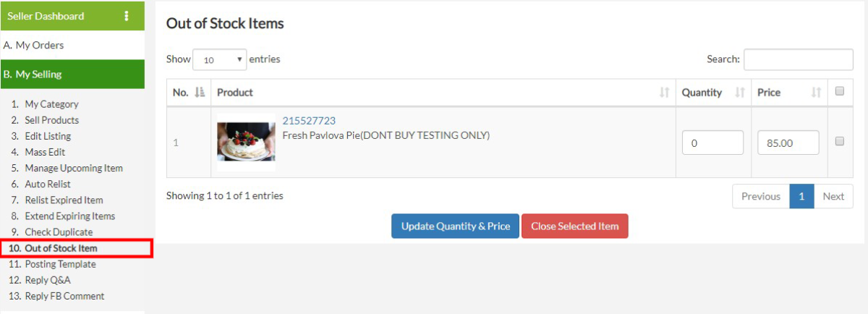Click Close Selected Item button
The image size is (868, 314).
[575, 226]
